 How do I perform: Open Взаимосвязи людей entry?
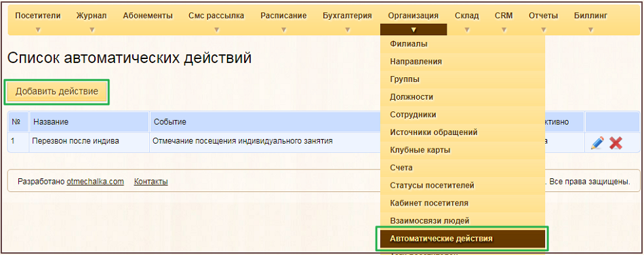pyautogui.click(x=463, y=220)
